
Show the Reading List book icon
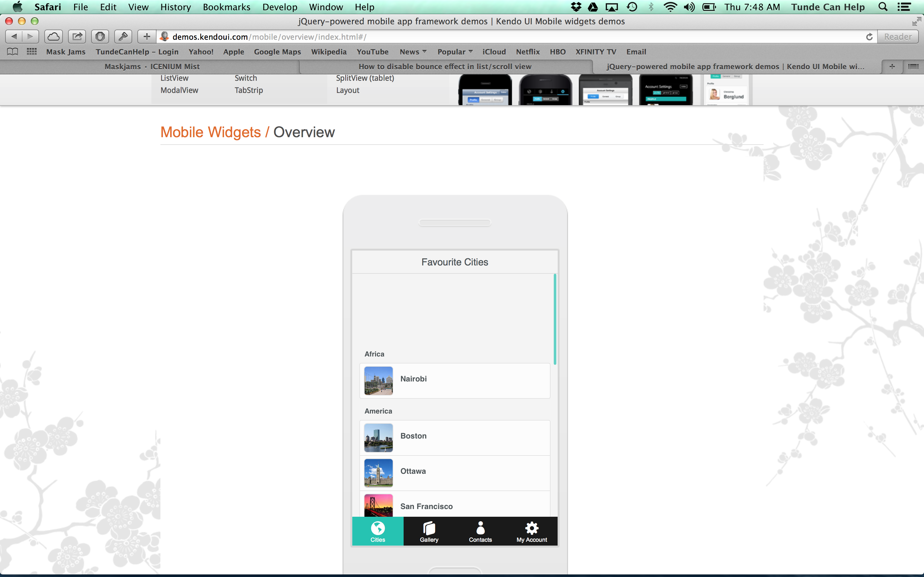(x=13, y=52)
